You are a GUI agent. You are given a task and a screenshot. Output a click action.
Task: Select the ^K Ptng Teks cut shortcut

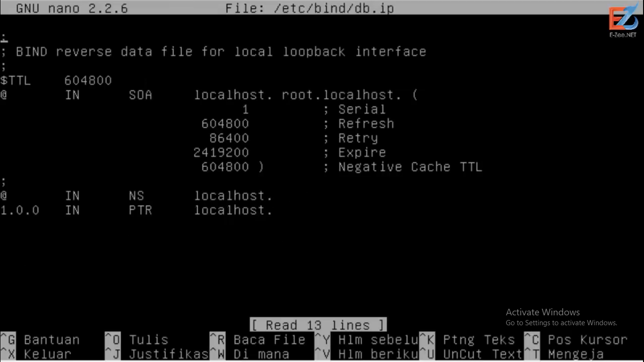point(467,340)
